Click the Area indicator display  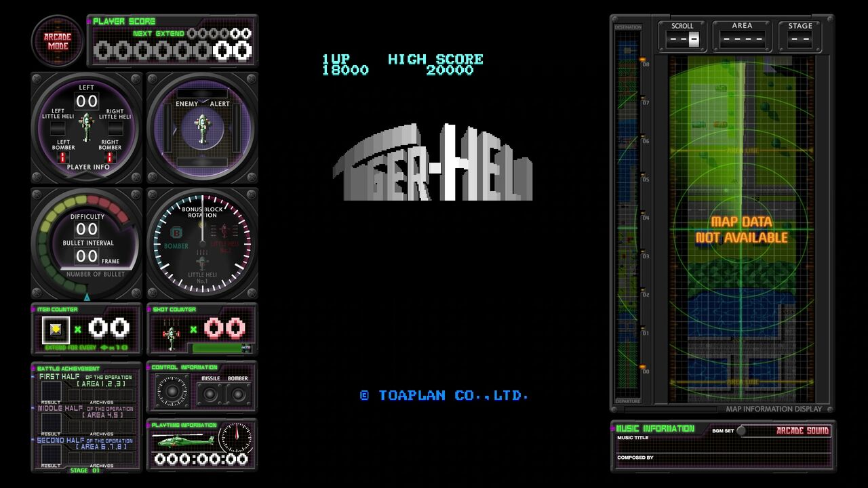[x=742, y=39]
